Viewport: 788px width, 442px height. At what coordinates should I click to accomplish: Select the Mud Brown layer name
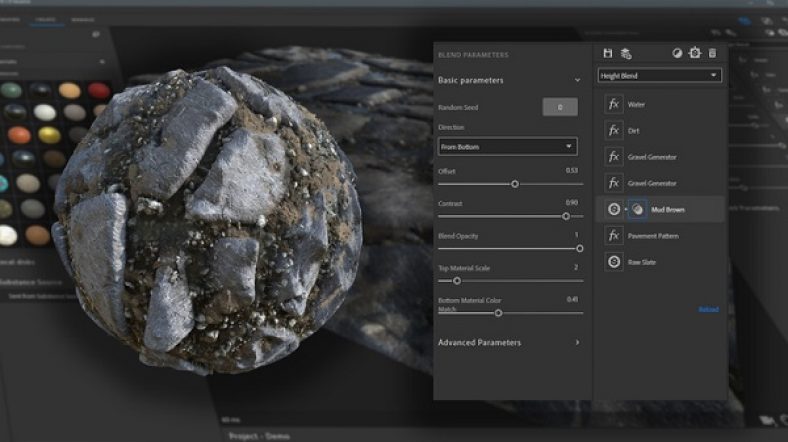pos(668,209)
